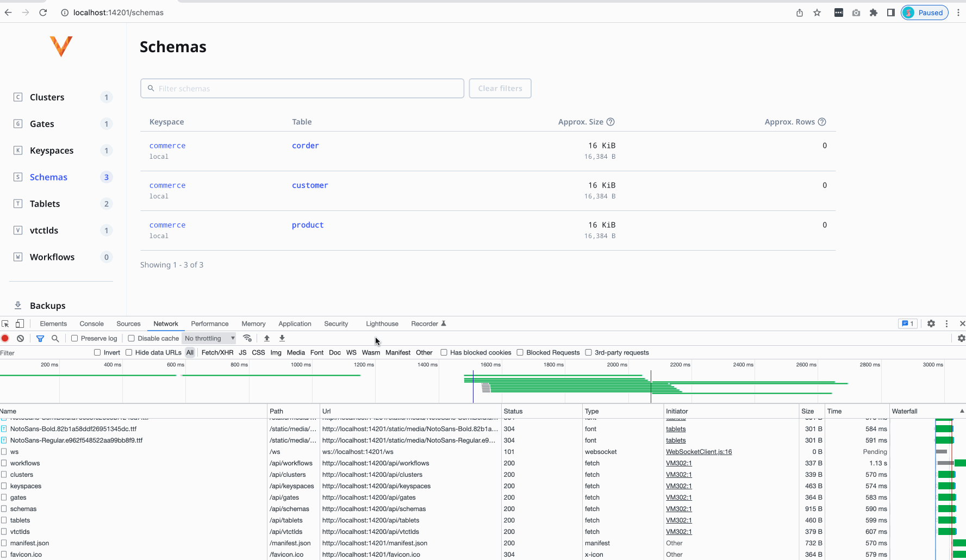
Task: Bookmark the page with the star icon
Action: tap(817, 13)
